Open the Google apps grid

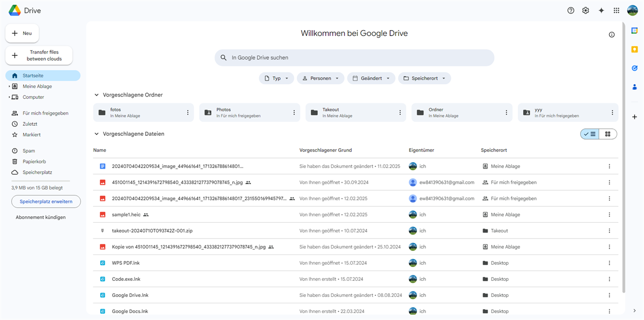pyautogui.click(x=617, y=11)
